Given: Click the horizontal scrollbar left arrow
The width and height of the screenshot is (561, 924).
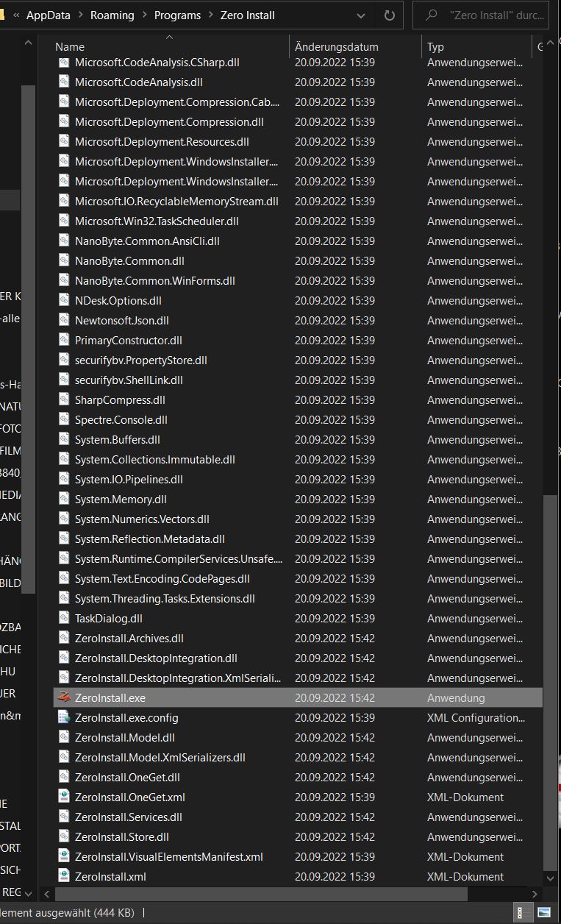Looking at the screenshot, I should point(47,893).
